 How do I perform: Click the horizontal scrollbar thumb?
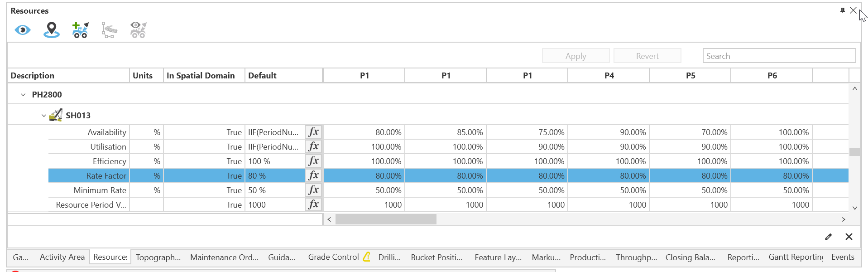[386, 219]
